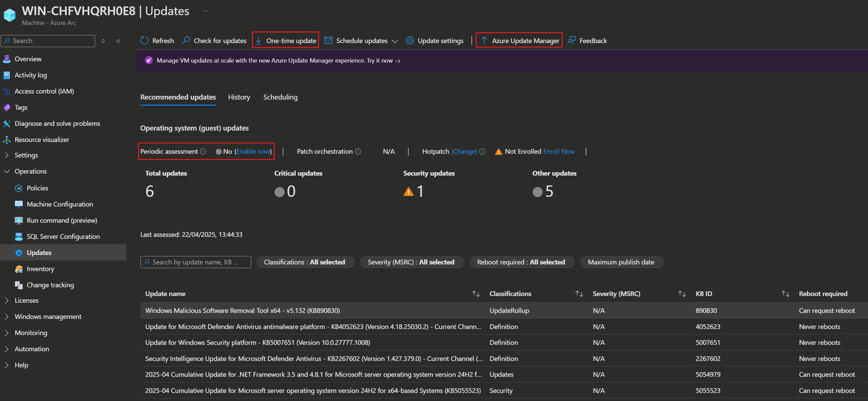Click the Azure Update Manager arrow icon
The width and height of the screenshot is (868, 401).
point(484,40)
